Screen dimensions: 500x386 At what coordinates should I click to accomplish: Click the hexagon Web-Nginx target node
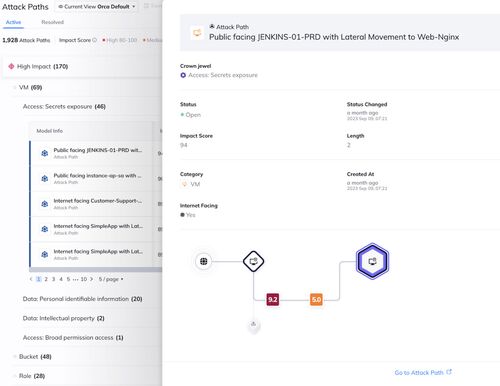coord(372,261)
